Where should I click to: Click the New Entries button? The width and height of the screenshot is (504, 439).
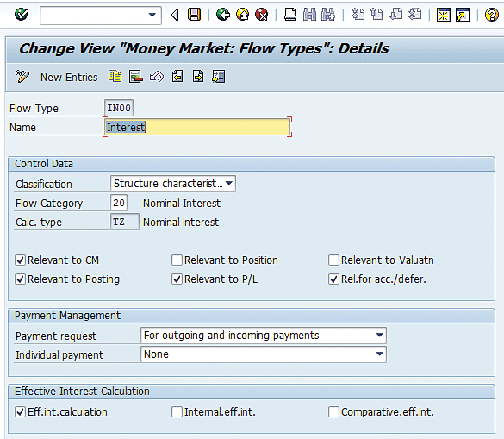pos(69,78)
